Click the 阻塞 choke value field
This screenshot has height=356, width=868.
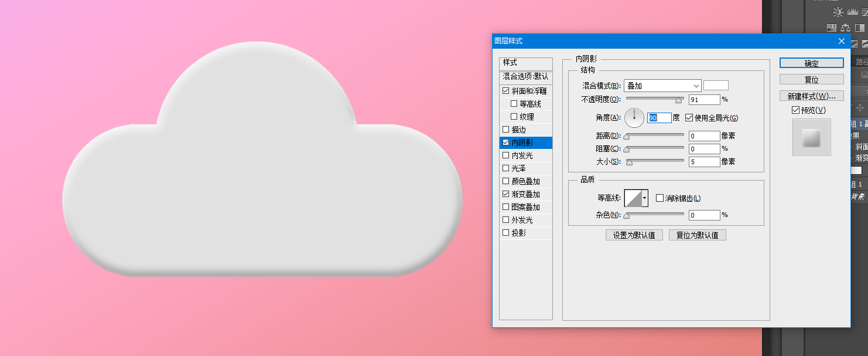click(x=705, y=149)
